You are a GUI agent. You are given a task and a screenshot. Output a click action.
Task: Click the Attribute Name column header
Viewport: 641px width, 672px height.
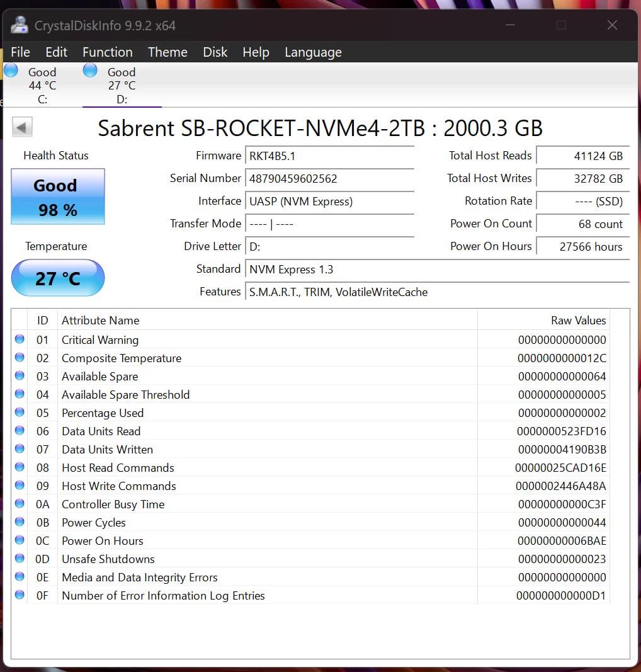pyautogui.click(x=268, y=320)
